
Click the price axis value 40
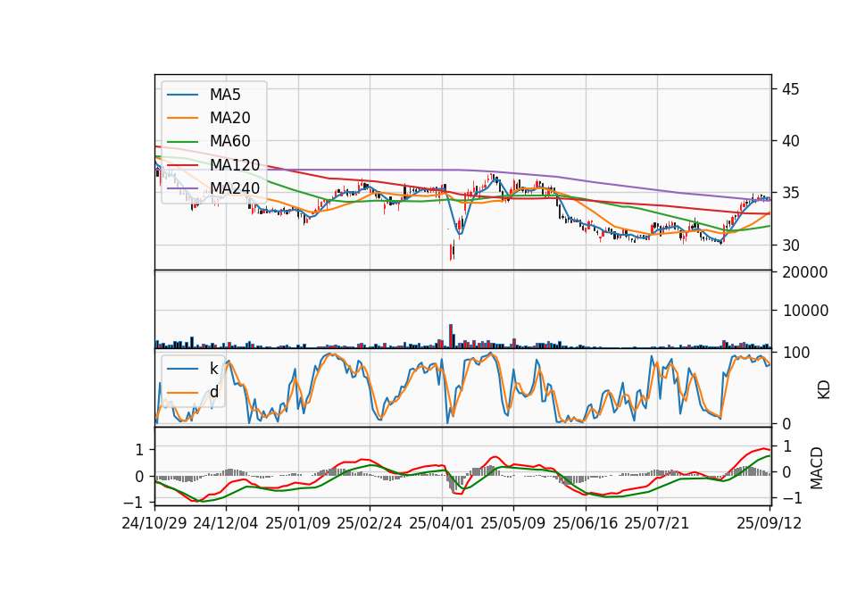click(x=790, y=141)
